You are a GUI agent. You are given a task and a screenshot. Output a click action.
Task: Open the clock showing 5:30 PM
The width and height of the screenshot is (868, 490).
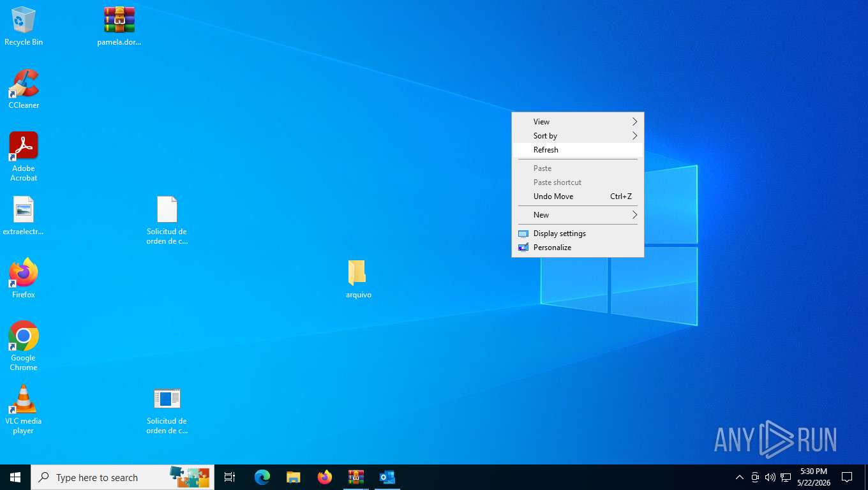coord(814,477)
